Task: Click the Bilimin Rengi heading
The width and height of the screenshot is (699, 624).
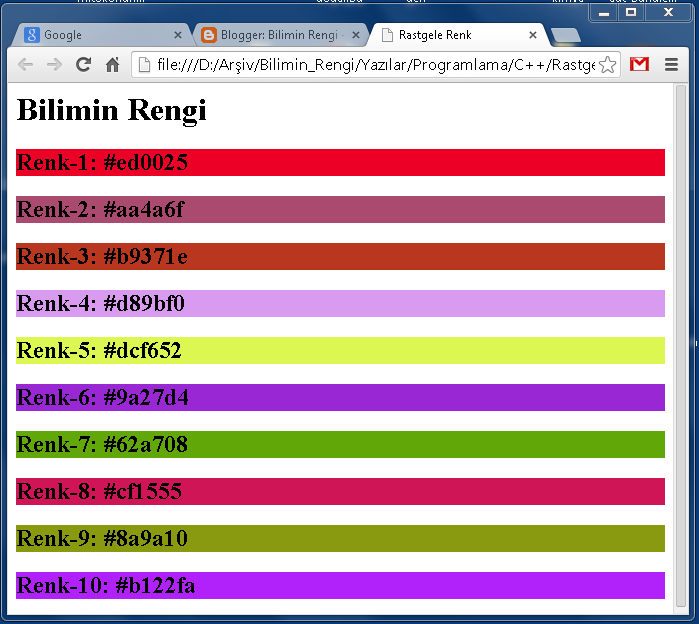Action: [111, 110]
